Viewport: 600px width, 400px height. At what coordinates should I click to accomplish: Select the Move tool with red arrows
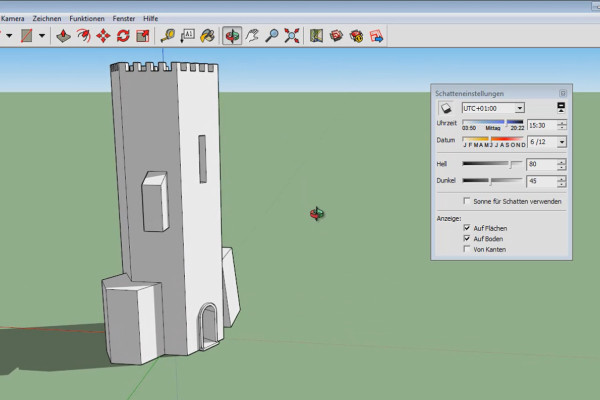pos(103,36)
